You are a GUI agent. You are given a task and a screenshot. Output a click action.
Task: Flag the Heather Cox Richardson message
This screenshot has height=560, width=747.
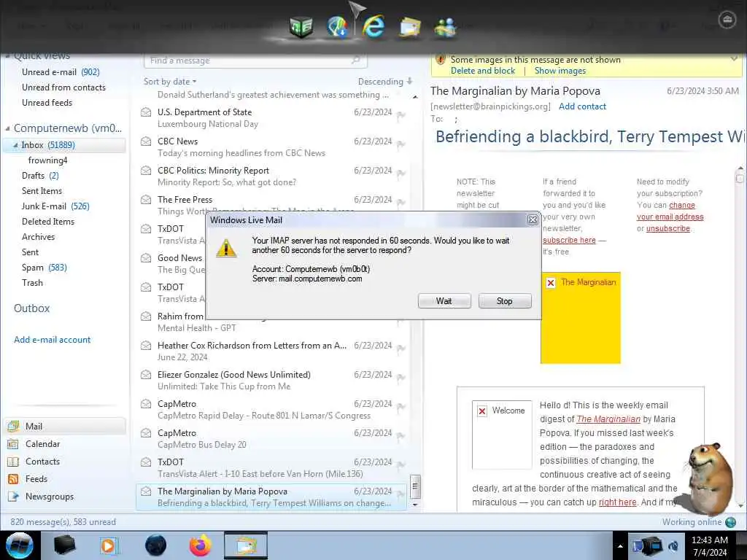401,349
